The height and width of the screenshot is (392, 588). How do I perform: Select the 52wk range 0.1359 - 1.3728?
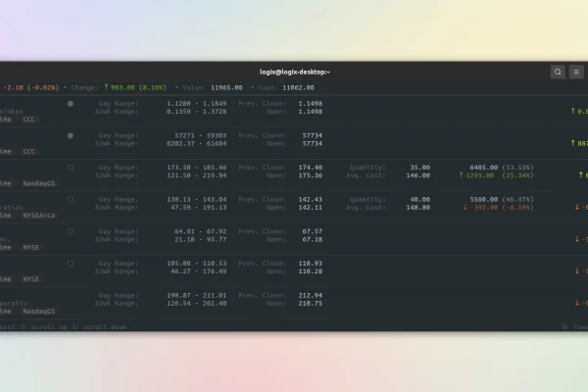197,112
